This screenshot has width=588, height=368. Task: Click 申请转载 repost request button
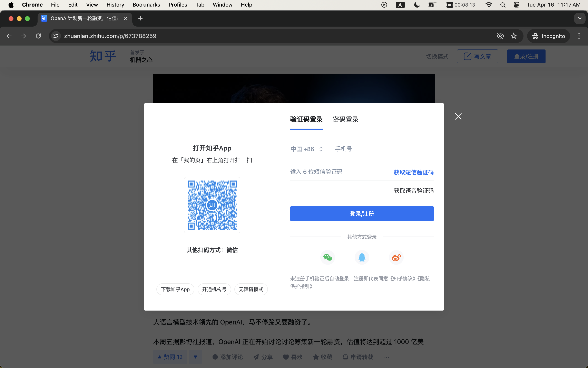[358, 357]
